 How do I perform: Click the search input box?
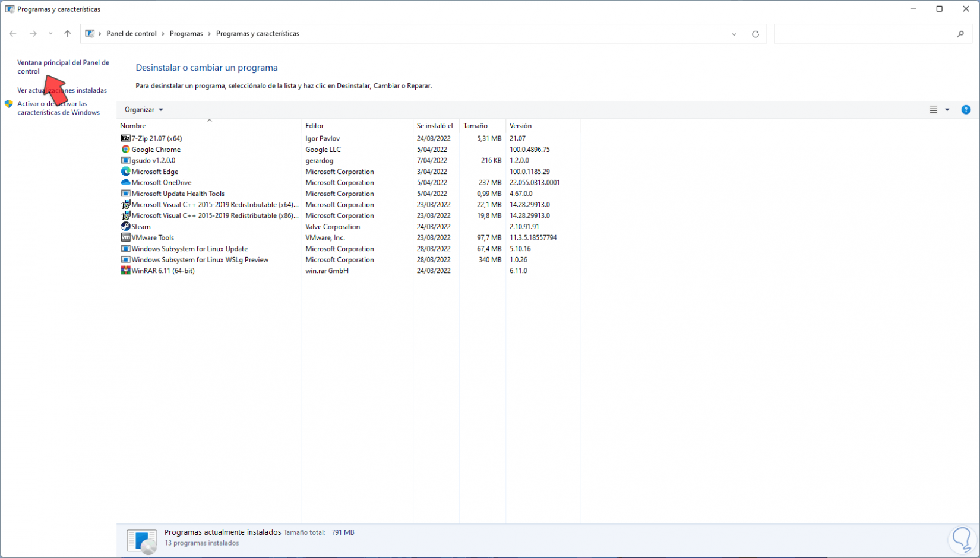coord(865,34)
